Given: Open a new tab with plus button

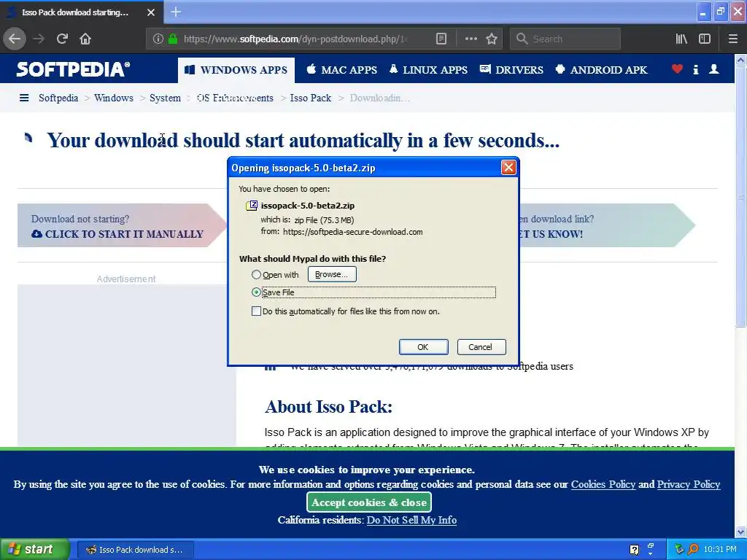Looking at the screenshot, I should click(176, 12).
